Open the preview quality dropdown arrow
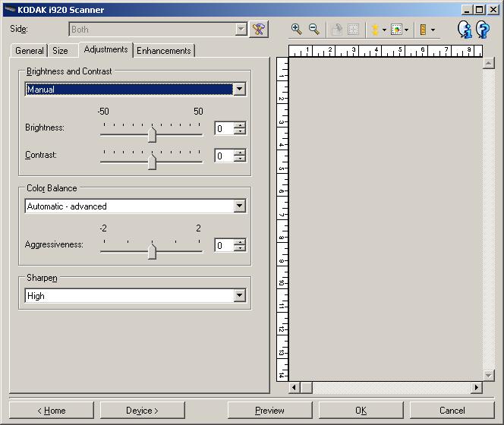504x425 pixels. (x=384, y=30)
